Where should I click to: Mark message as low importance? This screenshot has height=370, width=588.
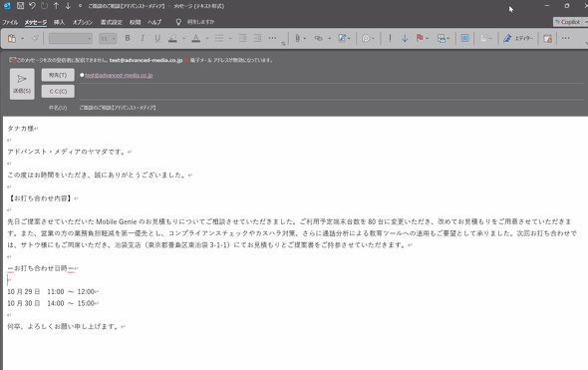tap(405, 38)
